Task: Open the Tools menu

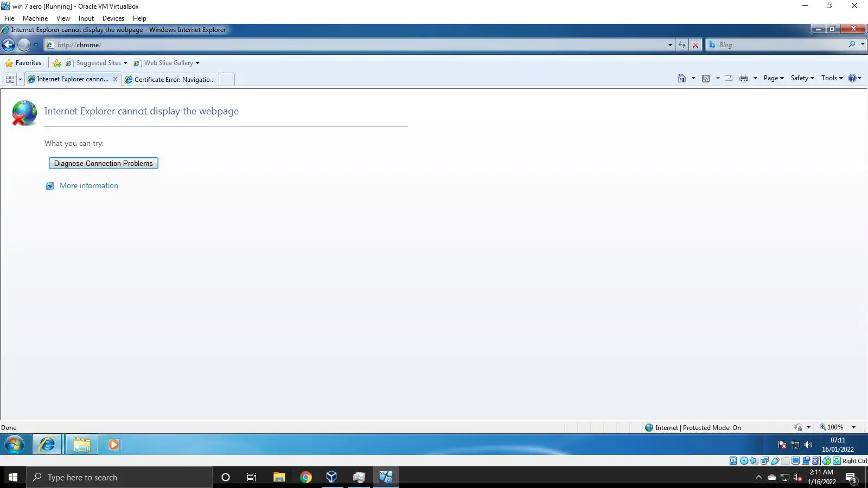Action: pyautogui.click(x=832, y=78)
